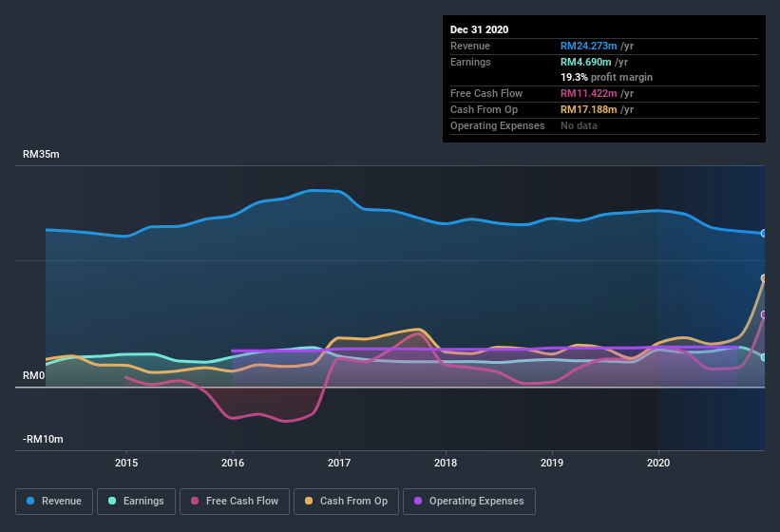
Task: Click the Operating Expenses legend button
Action: click(x=469, y=501)
